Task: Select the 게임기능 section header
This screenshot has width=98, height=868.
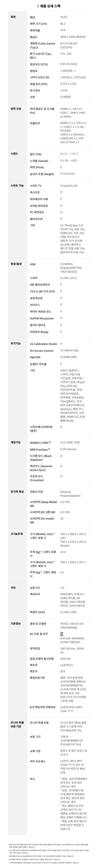Action: (16, 442)
